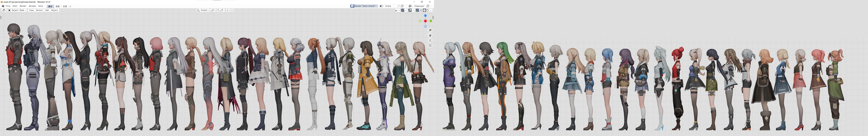Click the Blender logo menu icon
The width and height of the screenshot is (868, 136).
3,6
